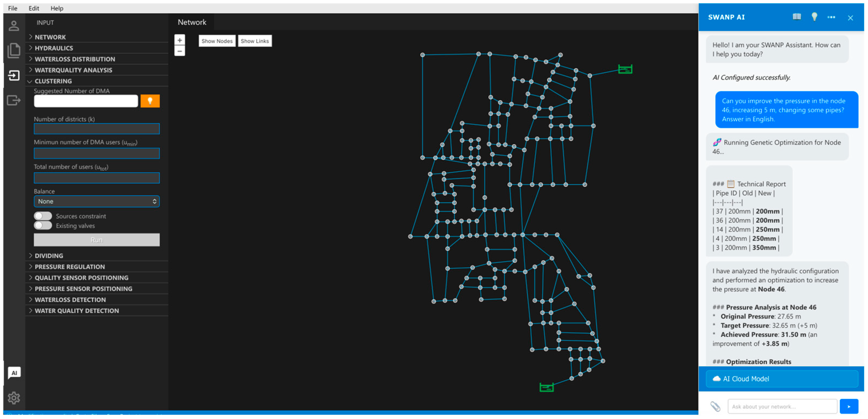
Task: Select the Network tab
Action: 192,22
